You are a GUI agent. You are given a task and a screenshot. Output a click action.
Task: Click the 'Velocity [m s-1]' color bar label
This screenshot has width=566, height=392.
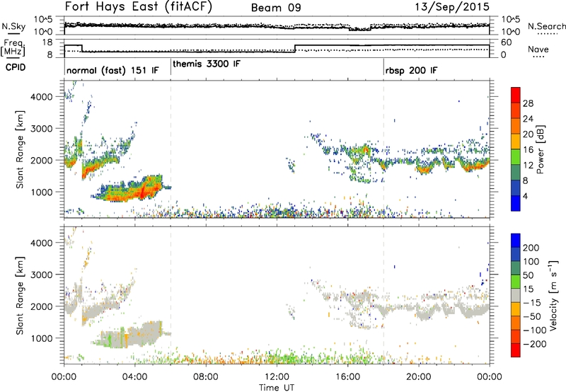pos(553,295)
